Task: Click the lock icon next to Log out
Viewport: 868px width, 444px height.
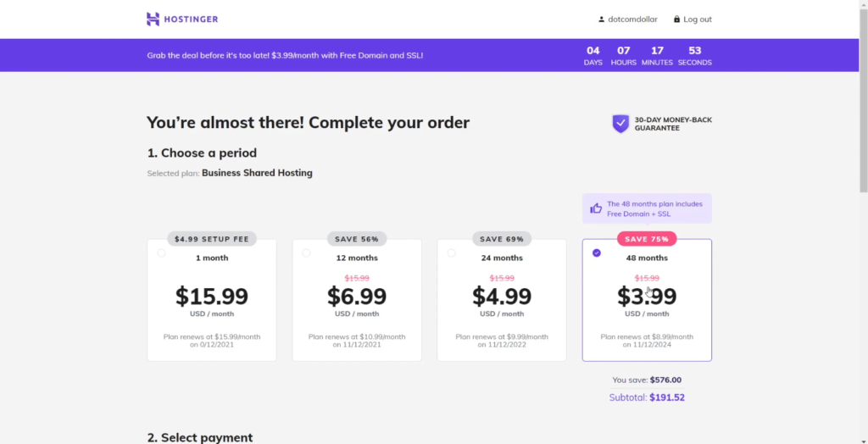Action: tap(676, 19)
